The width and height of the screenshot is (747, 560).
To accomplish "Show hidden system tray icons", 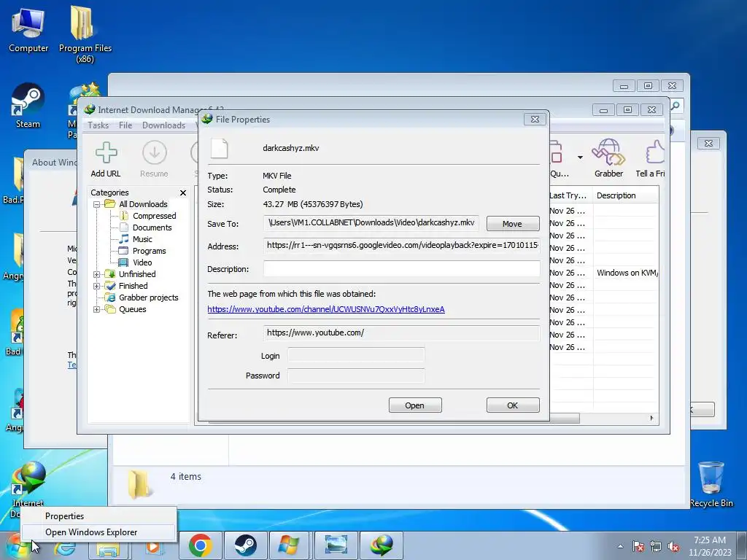I will (x=620, y=547).
